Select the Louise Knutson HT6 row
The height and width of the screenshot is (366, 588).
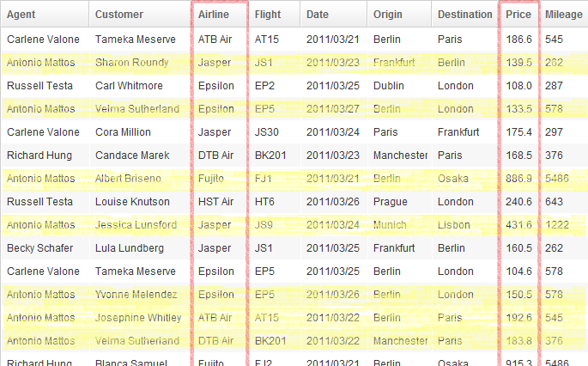pos(294,202)
